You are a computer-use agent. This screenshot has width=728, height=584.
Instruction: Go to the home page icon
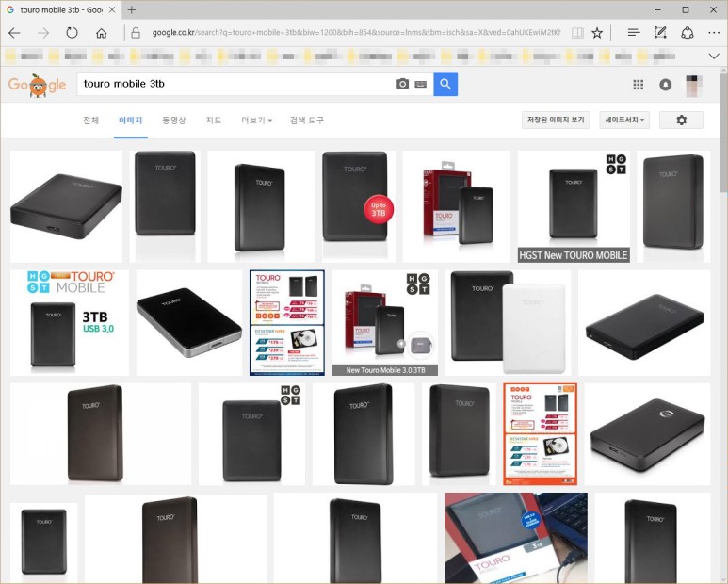(x=101, y=33)
